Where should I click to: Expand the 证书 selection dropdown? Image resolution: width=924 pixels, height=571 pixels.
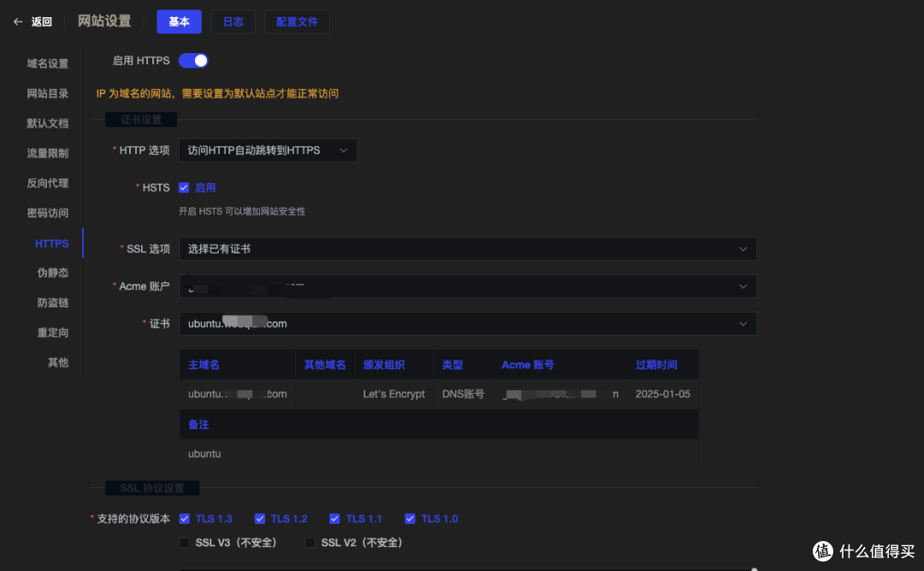[x=467, y=324]
